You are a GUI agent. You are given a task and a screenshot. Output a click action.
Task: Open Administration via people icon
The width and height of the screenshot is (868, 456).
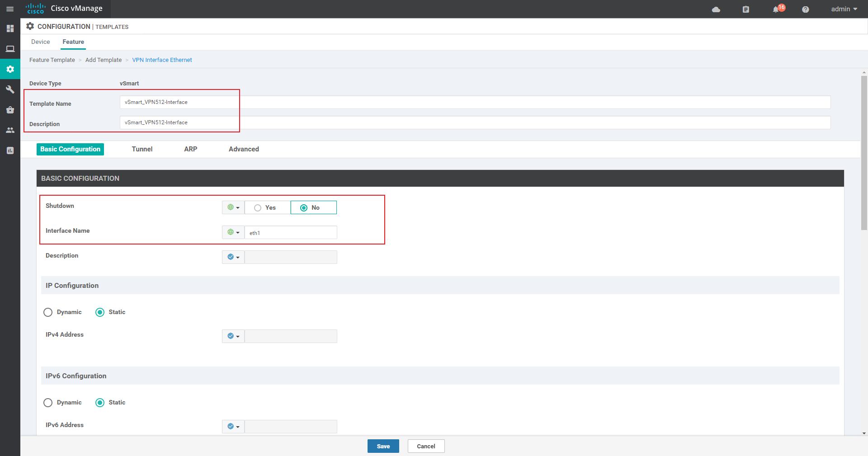click(x=10, y=130)
